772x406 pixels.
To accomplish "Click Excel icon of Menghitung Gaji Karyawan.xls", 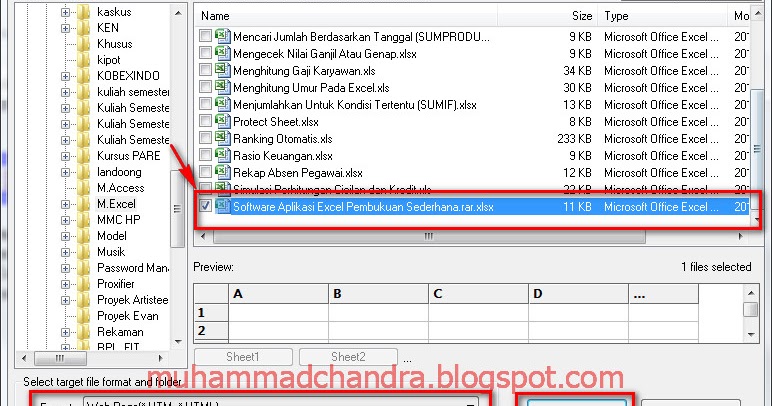I will (x=223, y=70).
